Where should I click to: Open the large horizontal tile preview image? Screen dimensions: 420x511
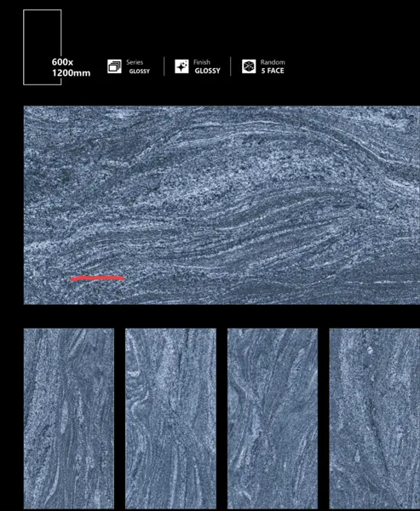[x=222, y=205]
